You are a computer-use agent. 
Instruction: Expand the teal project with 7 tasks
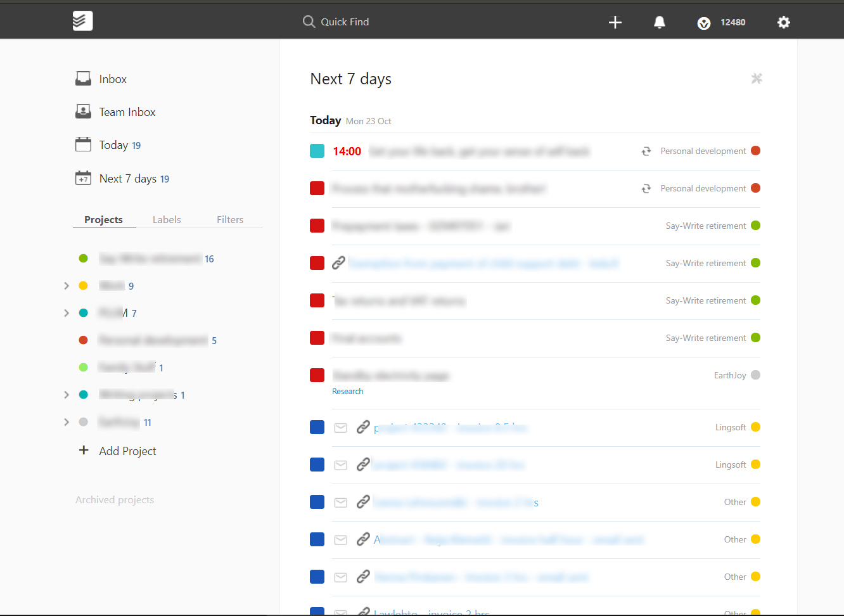pos(67,312)
